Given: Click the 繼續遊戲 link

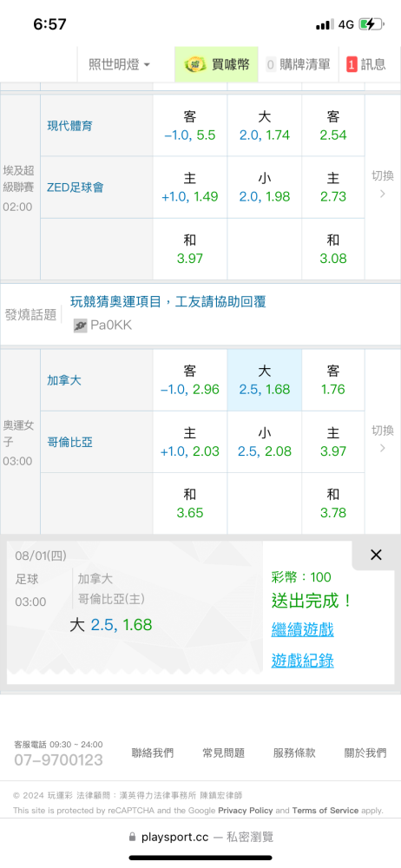Looking at the screenshot, I should (x=302, y=629).
